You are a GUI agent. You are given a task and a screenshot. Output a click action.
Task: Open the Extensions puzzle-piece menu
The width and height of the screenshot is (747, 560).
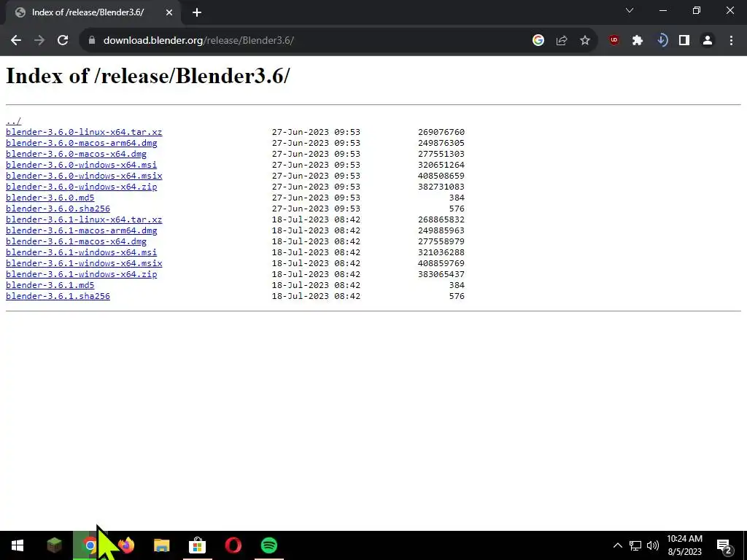[x=638, y=41]
